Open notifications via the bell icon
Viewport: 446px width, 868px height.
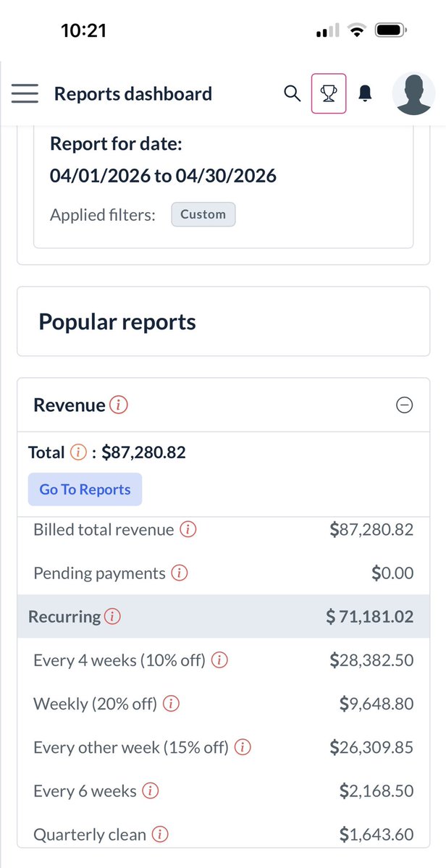(x=365, y=93)
